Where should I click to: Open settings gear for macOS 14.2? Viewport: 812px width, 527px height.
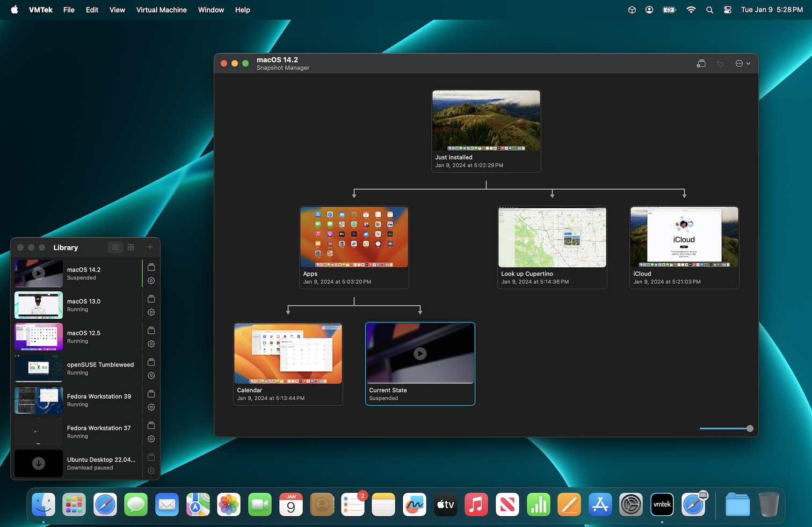tap(151, 281)
